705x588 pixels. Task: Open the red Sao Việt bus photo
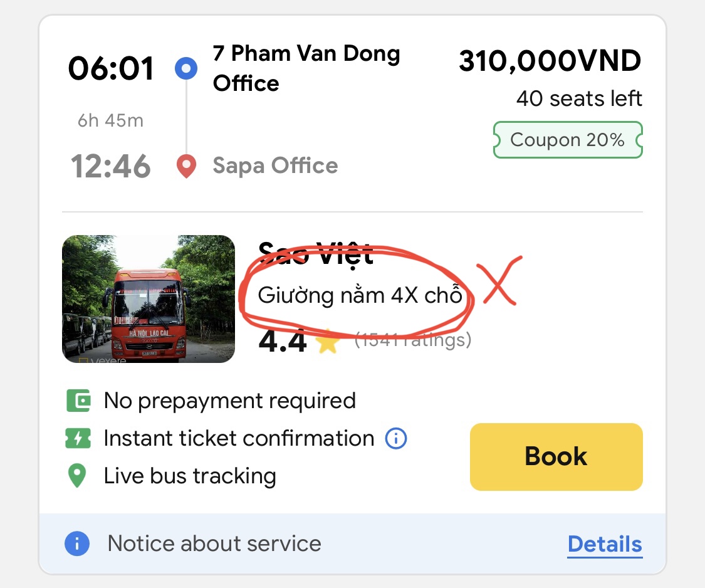point(149,299)
